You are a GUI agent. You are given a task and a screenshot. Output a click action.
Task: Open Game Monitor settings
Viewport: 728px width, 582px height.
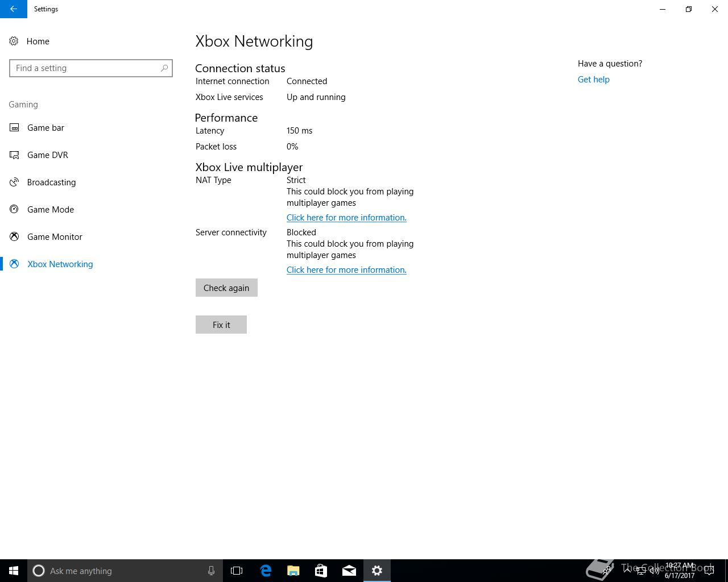point(55,236)
